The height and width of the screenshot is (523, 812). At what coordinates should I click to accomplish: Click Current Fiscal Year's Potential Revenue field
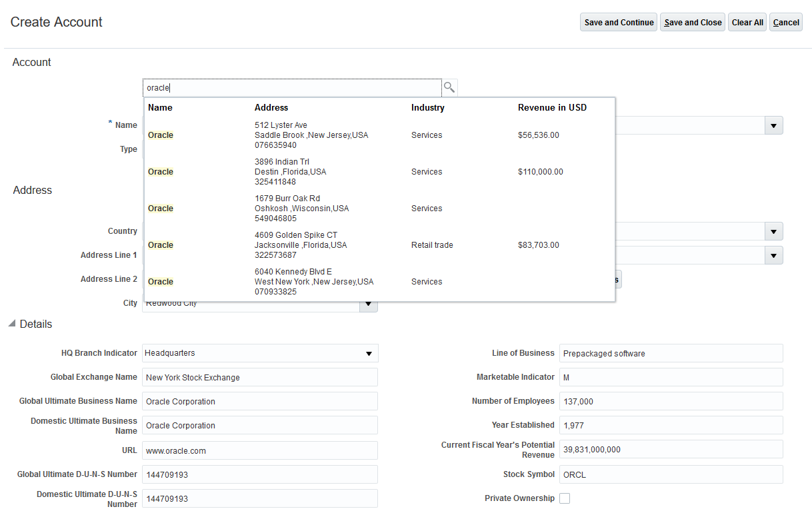pyautogui.click(x=671, y=449)
